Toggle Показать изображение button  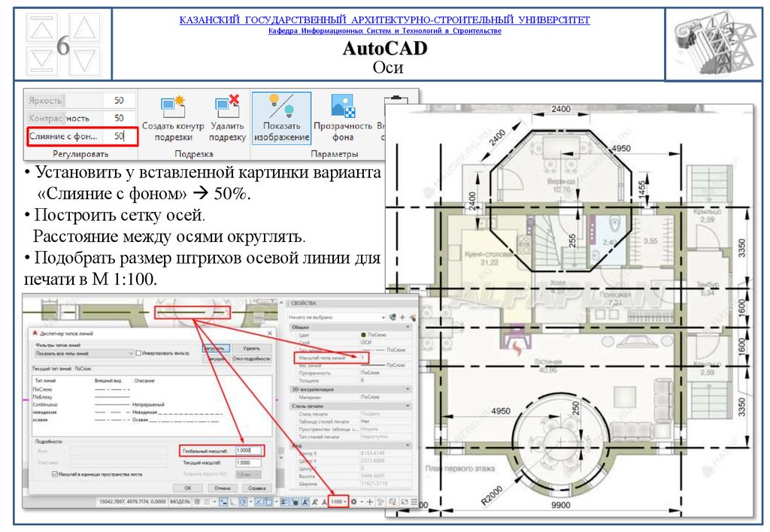pos(281,118)
